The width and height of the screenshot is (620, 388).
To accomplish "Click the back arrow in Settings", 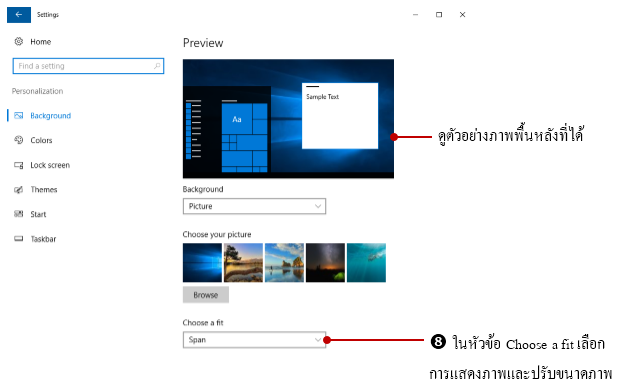I will [x=19, y=15].
